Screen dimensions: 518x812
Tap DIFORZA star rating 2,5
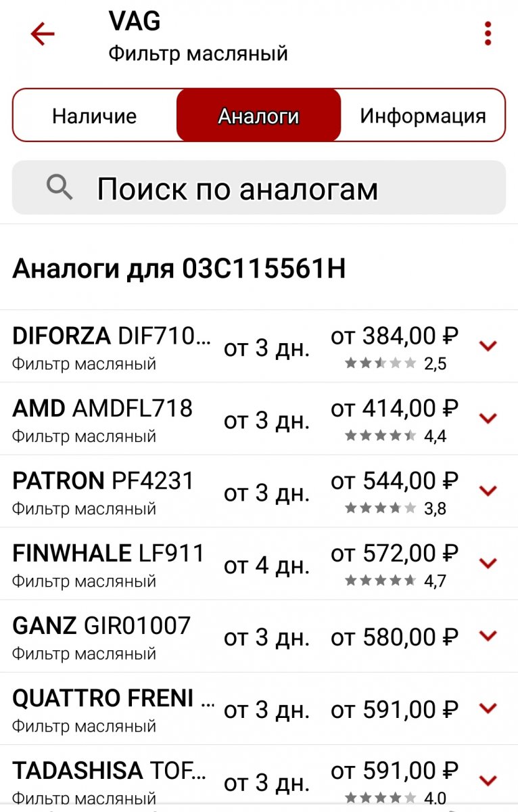click(x=396, y=364)
